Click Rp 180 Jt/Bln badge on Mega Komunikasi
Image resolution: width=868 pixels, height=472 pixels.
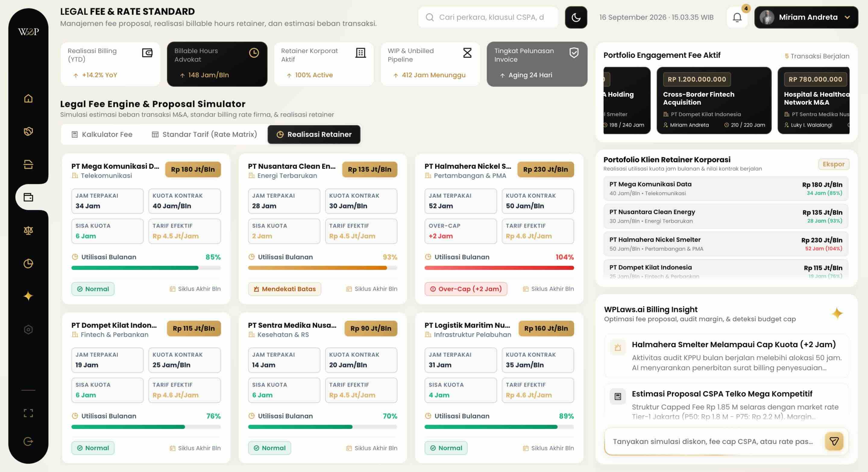(193, 169)
